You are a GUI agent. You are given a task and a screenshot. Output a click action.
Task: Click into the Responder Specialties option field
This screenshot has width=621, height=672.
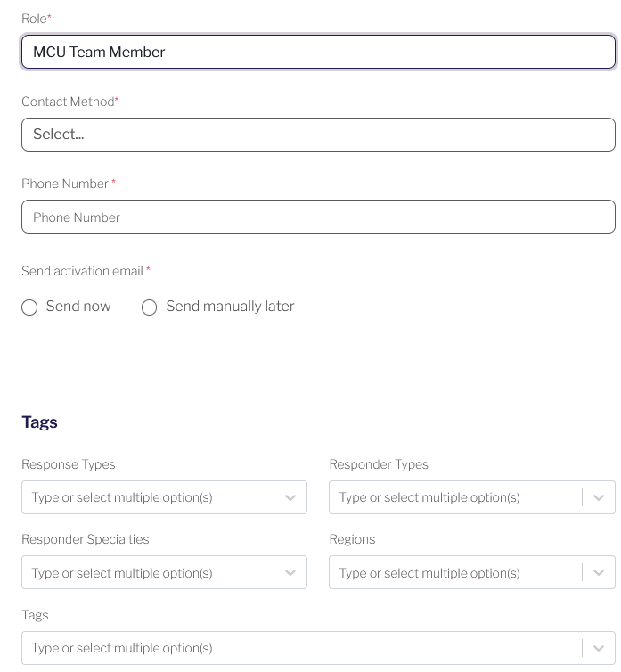(x=164, y=572)
